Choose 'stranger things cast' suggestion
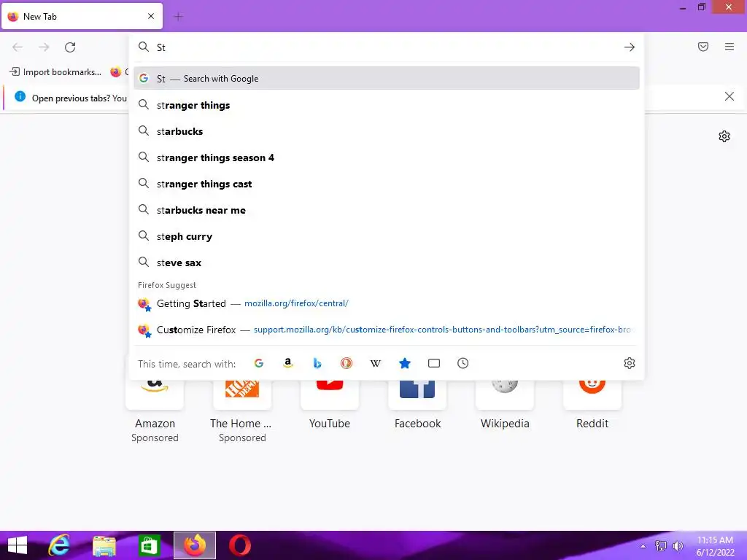 coord(387,184)
